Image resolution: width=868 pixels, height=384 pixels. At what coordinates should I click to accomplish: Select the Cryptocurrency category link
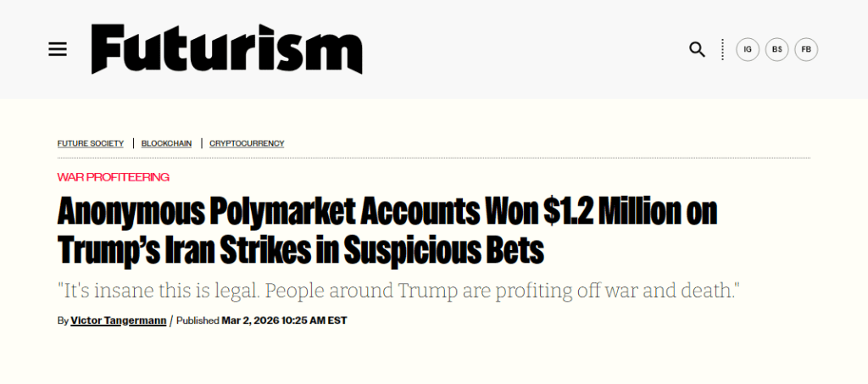click(247, 143)
